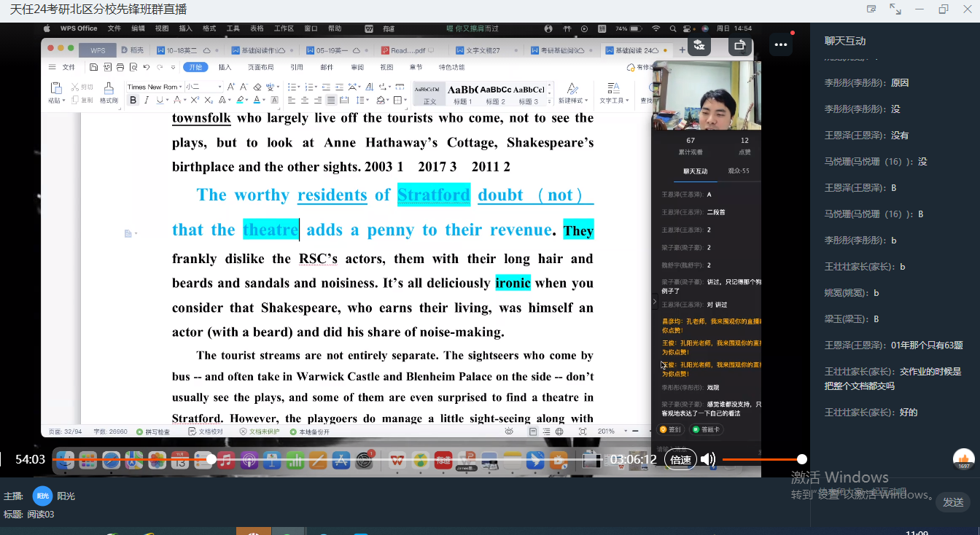Click the Music icon in the Dock
Screen dimensions: 980x535
[x=225, y=460]
